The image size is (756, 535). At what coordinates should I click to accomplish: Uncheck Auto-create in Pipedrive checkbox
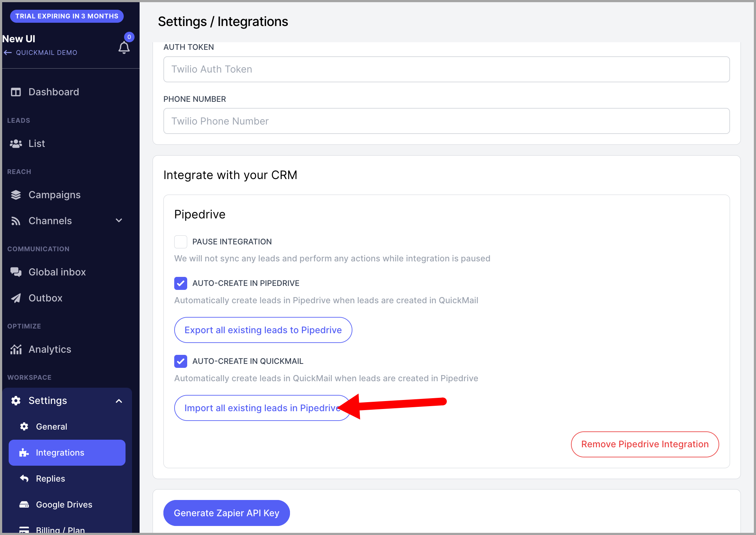pyautogui.click(x=181, y=283)
